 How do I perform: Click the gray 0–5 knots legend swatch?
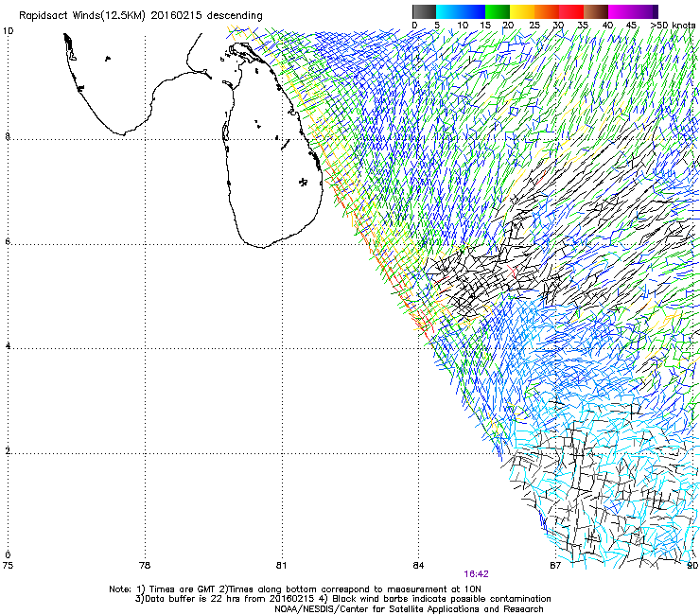coord(424,11)
